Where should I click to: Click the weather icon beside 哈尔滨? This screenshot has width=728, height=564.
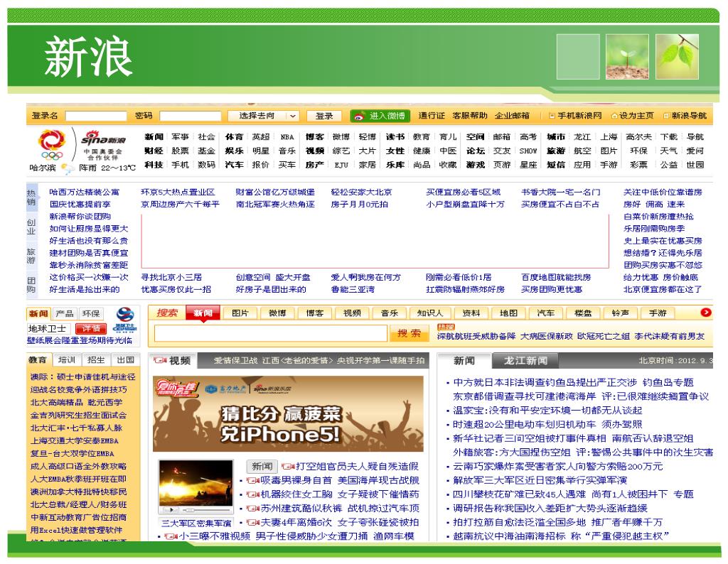pyautogui.click(x=68, y=169)
